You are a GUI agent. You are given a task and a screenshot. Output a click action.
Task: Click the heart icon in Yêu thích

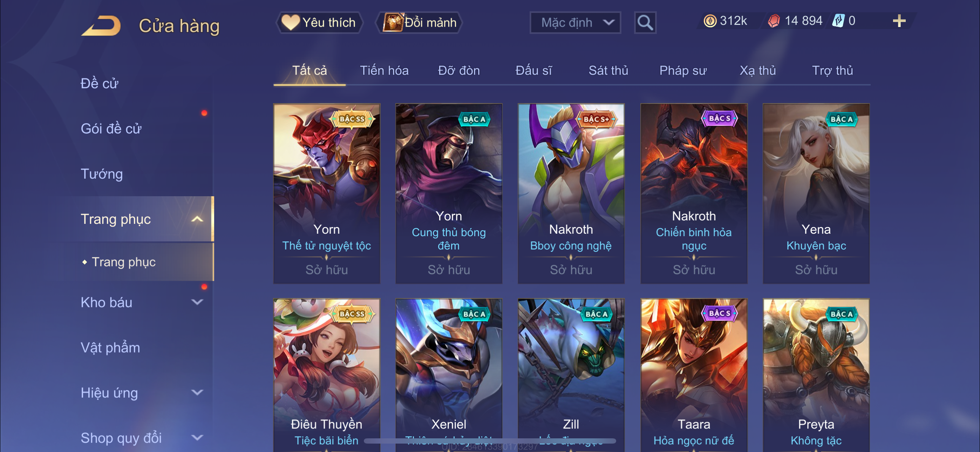coord(290,22)
